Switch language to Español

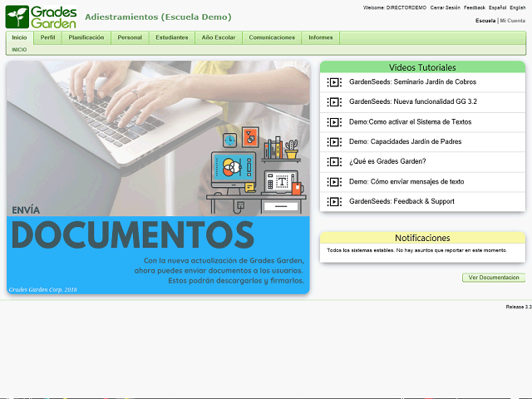(x=497, y=7)
